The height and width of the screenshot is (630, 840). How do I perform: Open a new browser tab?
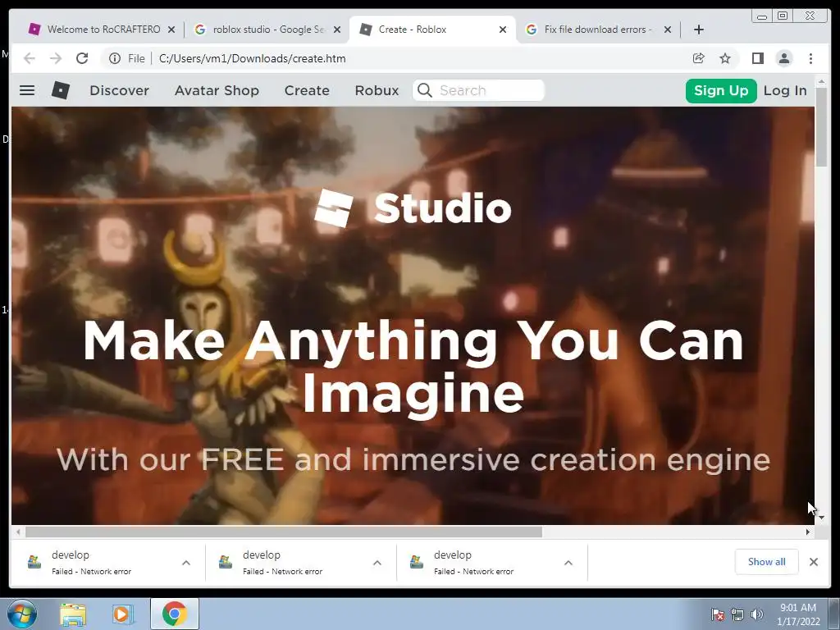tap(699, 30)
